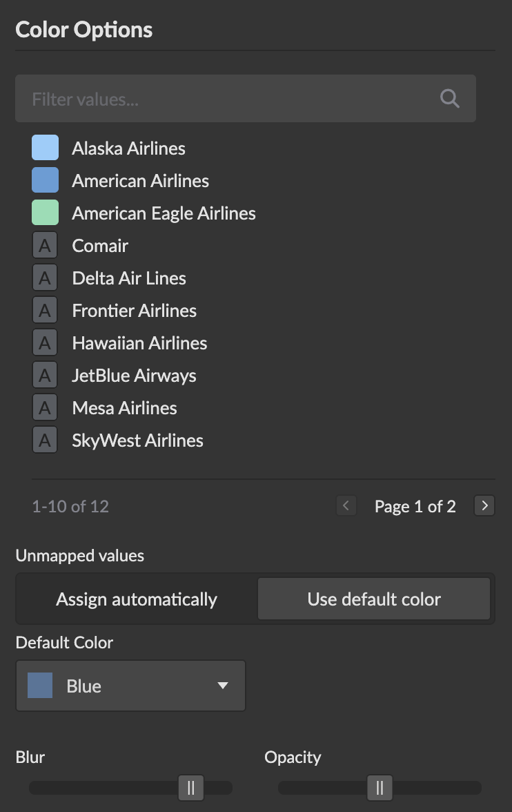Click the American Airlines blue swatch
The height and width of the screenshot is (812, 512).
point(45,180)
